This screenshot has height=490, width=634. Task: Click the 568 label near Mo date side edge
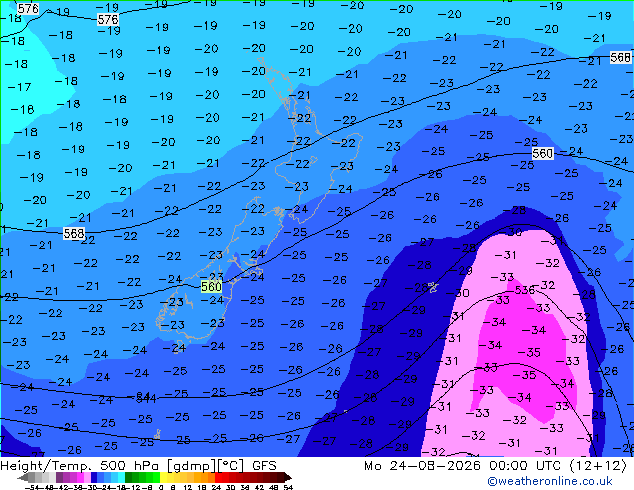pyautogui.click(x=621, y=57)
